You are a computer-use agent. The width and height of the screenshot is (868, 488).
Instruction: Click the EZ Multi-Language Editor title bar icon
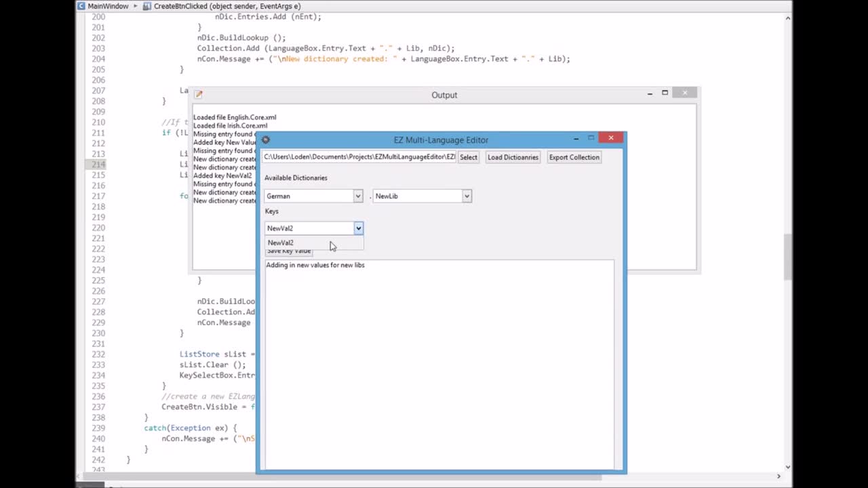point(265,139)
